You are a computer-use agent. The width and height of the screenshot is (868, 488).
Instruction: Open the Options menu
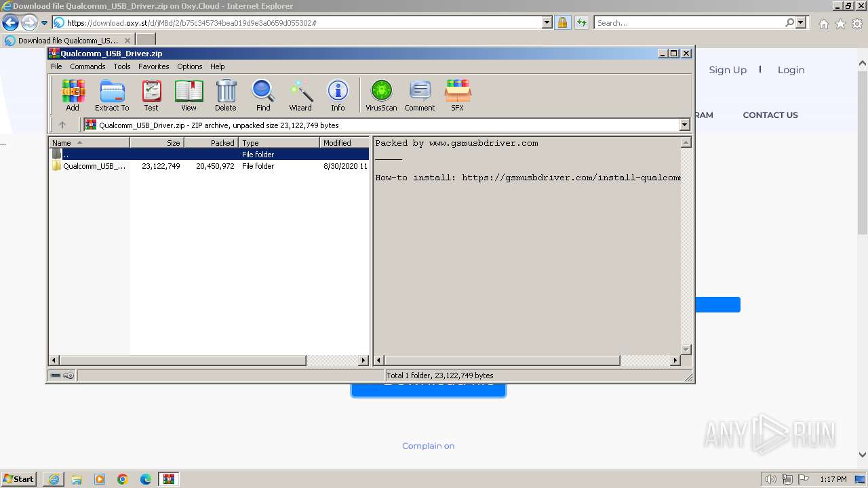(x=190, y=66)
